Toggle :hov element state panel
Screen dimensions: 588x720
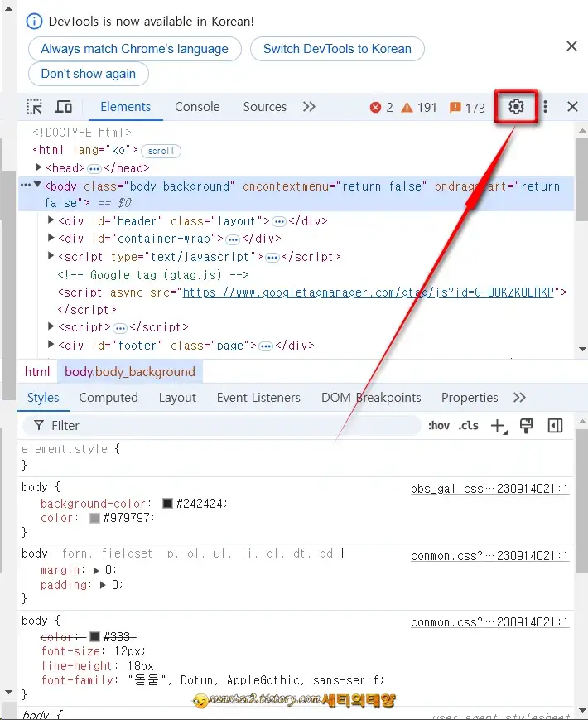tap(439, 426)
